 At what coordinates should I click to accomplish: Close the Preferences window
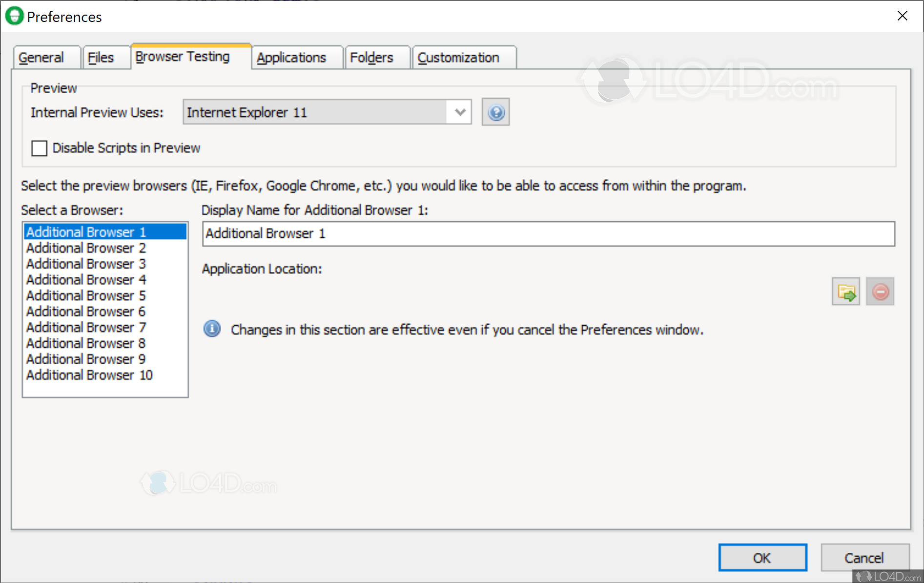(902, 16)
